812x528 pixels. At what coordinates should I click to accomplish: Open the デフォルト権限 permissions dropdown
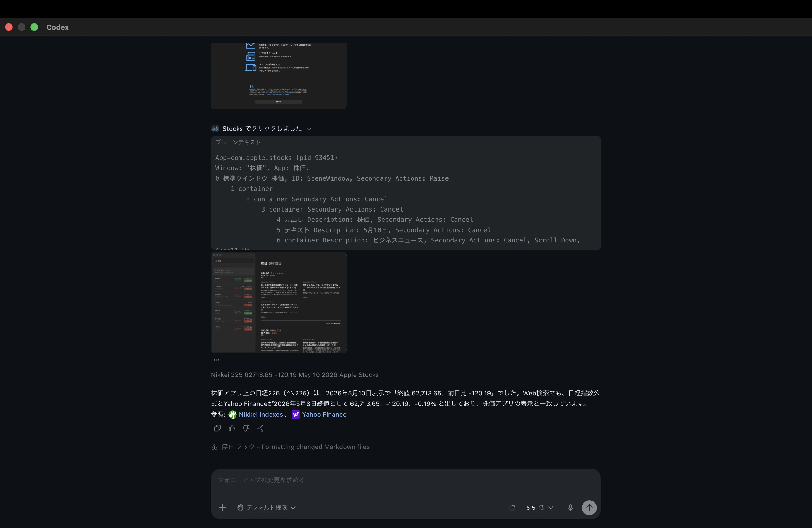coord(266,508)
